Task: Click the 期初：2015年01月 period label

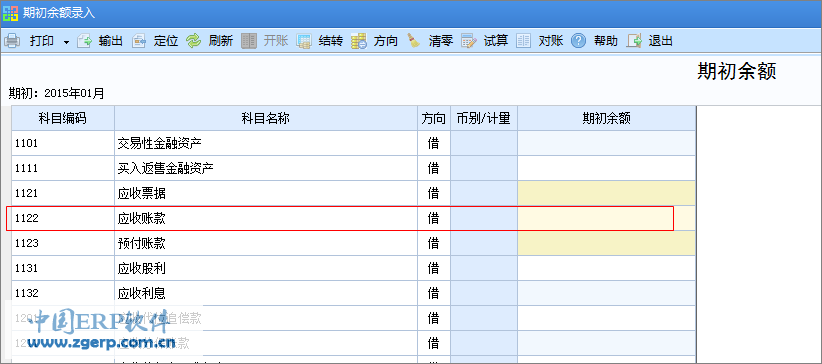Action: click(57, 94)
